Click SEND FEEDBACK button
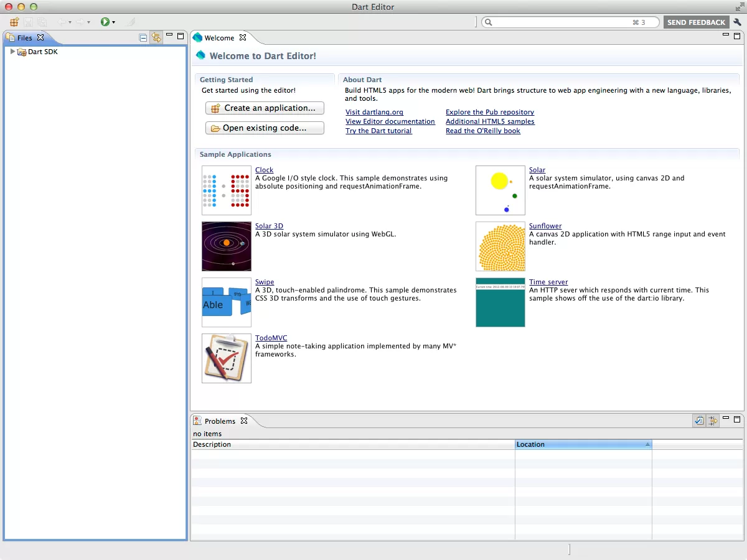 tap(696, 22)
